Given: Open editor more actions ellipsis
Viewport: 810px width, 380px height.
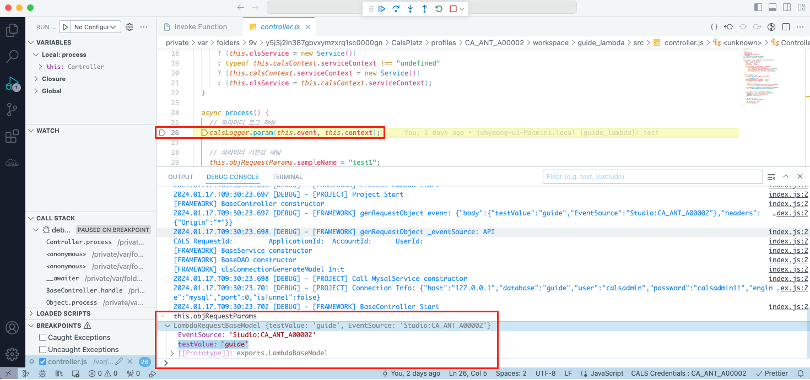Looking at the screenshot, I should click(800, 27).
